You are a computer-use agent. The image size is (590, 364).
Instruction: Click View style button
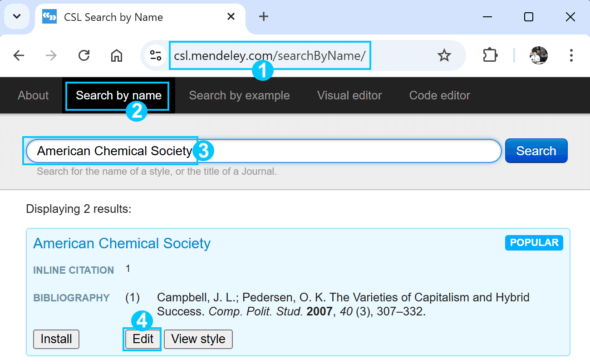[x=198, y=339]
